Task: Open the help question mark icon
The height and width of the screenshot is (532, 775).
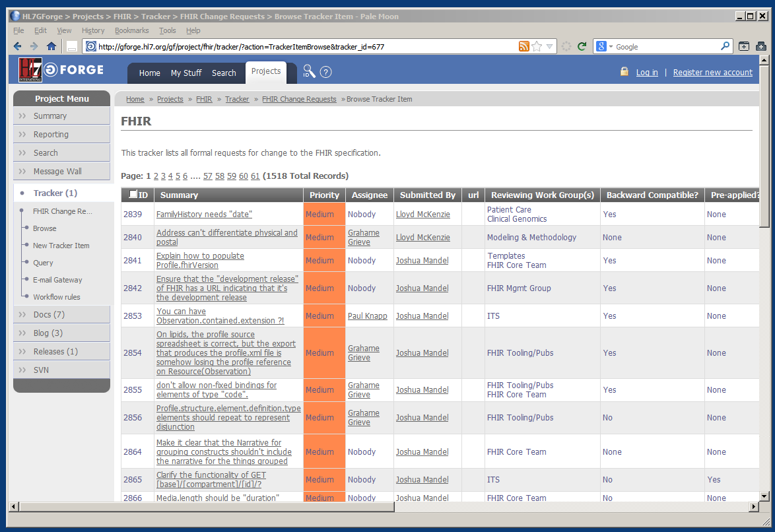Action: coord(325,72)
